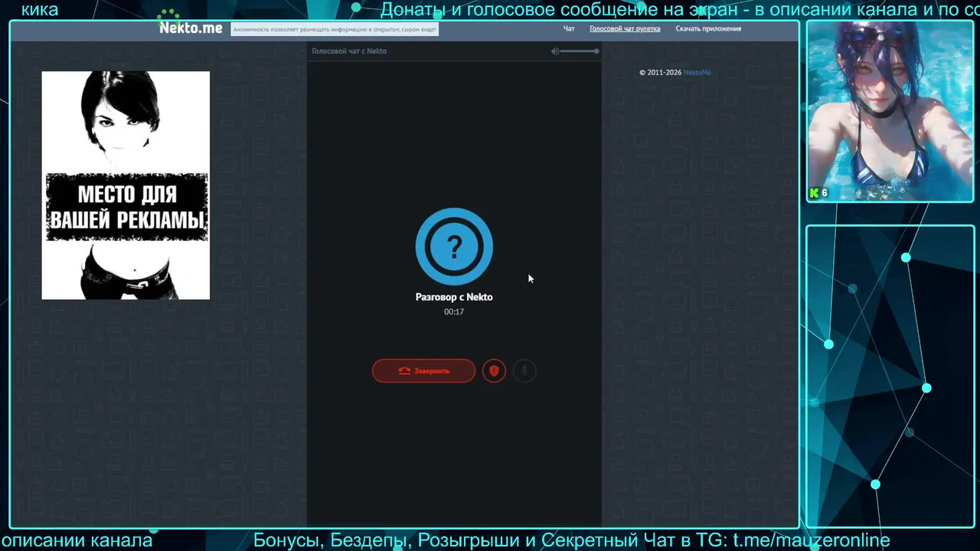Toggle the microphone mute button
Screen dimensions: 980x551
tap(524, 370)
